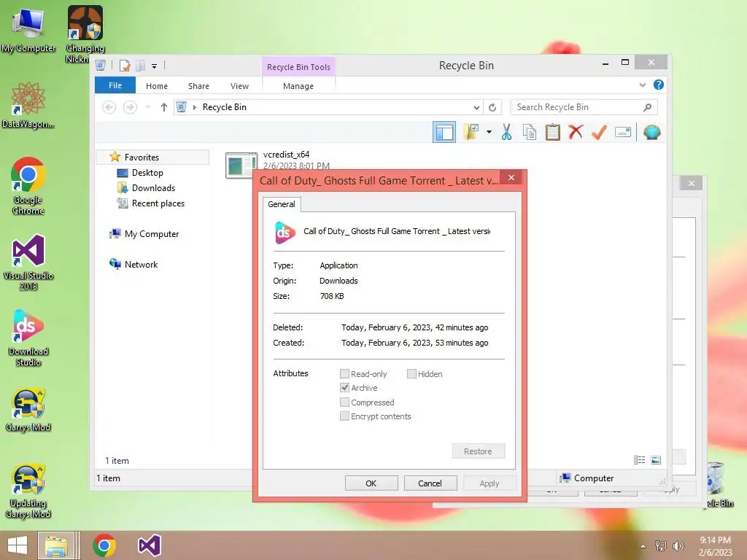Click the vcredist_x64 file thumbnail
Screen dimensions: 747x560
click(x=241, y=166)
